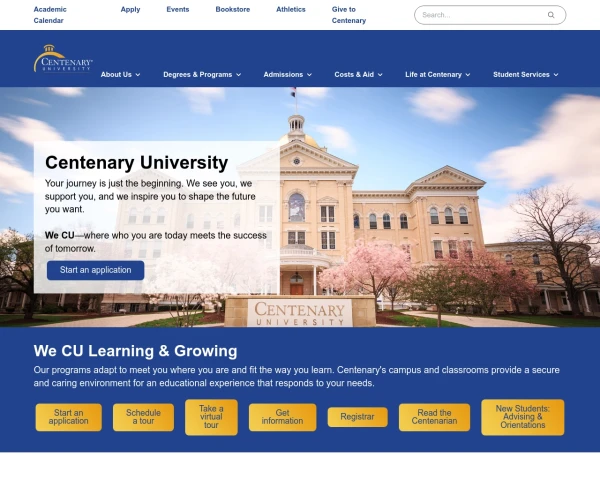Expand the Admissions chevron
This screenshot has width=600, height=480.
click(309, 75)
